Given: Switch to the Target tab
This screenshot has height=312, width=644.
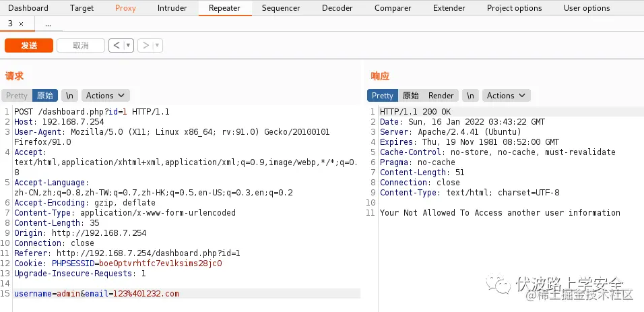Looking at the screenshot, I should (82, 8).
